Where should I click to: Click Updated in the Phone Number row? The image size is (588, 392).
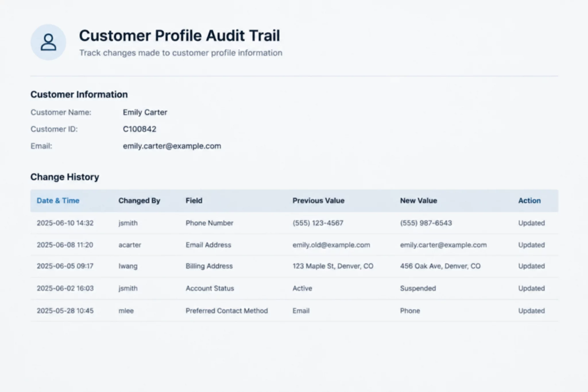click(531, 223)
